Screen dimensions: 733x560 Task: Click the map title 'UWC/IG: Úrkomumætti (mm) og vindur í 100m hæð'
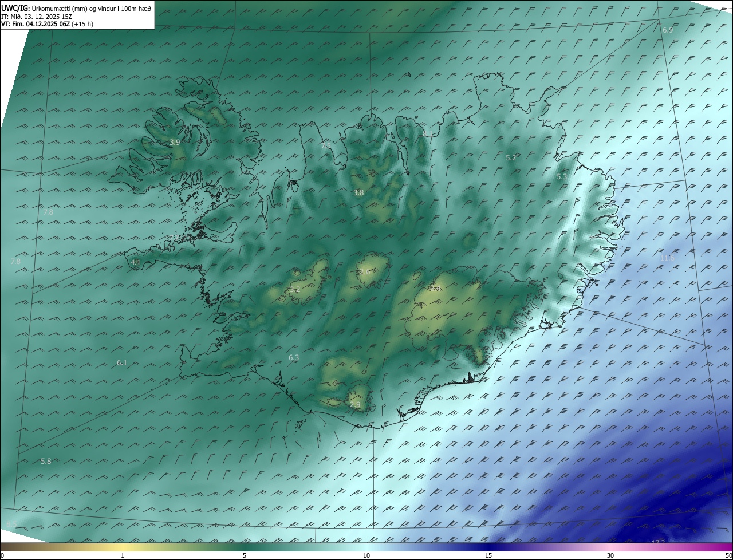tap(76, 8)
